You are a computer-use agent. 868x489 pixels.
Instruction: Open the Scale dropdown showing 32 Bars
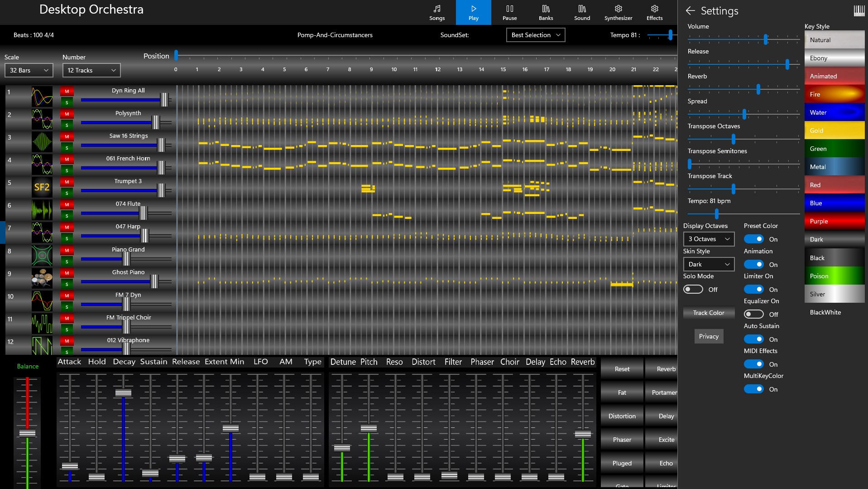(x=29, y=70)
